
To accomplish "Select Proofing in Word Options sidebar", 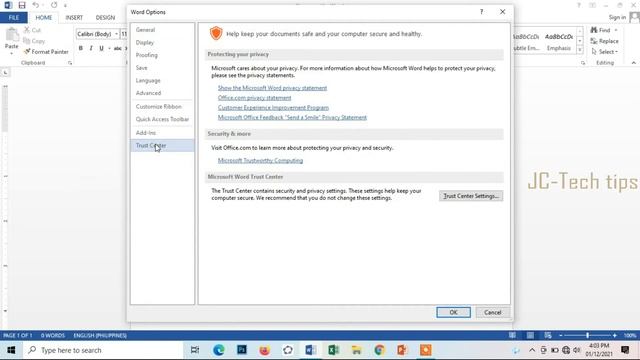I will (x=162, y=55).
